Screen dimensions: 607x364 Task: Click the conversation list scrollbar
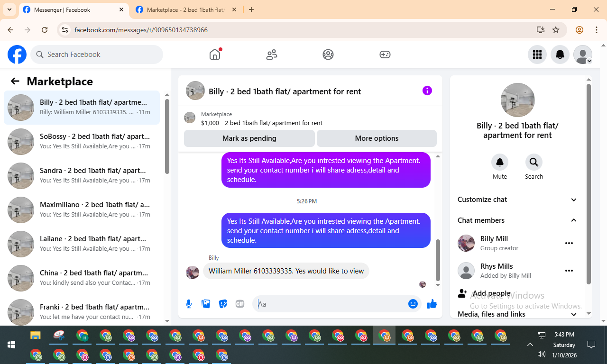167,136
